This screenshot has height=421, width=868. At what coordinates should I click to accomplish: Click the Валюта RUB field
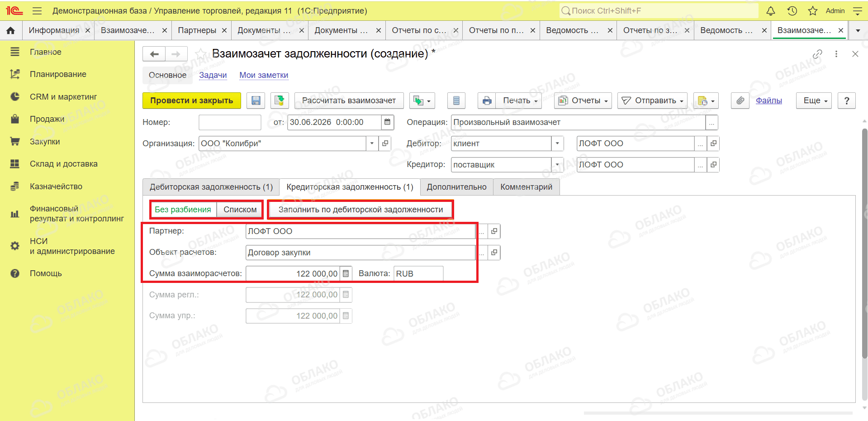point(418,273)
